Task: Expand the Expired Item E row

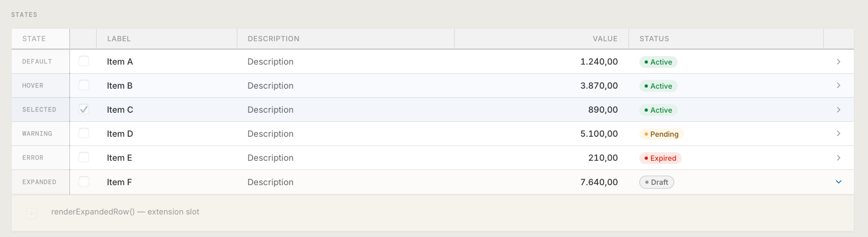Action: click(x=838, y=158)
